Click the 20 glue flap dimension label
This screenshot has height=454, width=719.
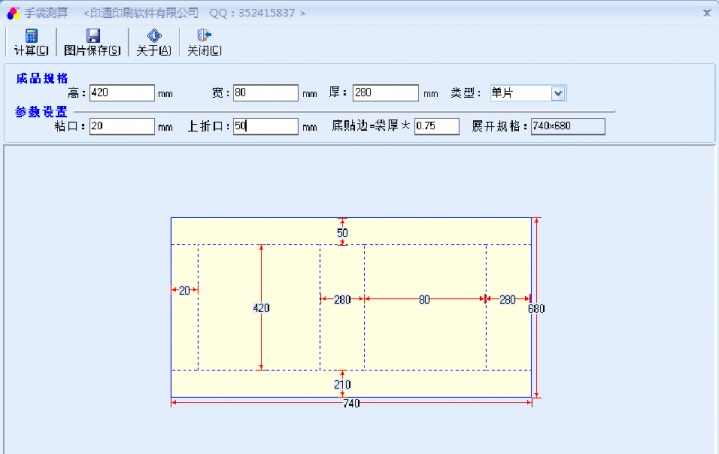[x=184, y=290]
